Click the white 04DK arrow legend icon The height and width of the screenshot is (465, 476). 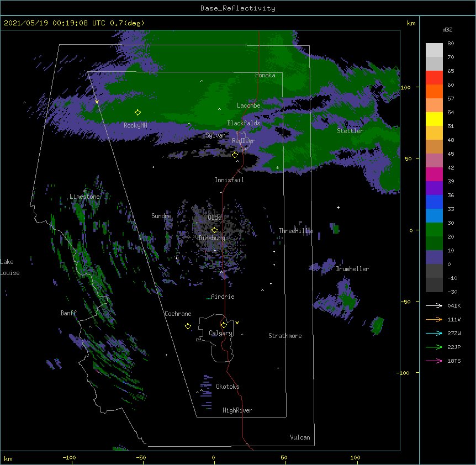434,305
